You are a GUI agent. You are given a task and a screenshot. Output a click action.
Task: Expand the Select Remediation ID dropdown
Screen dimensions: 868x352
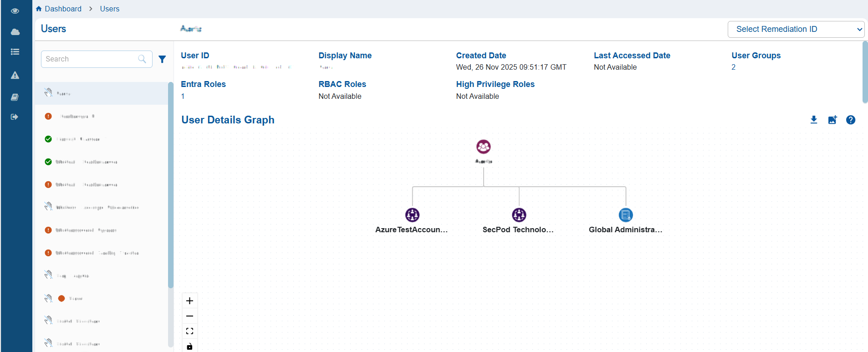point(796,29)
